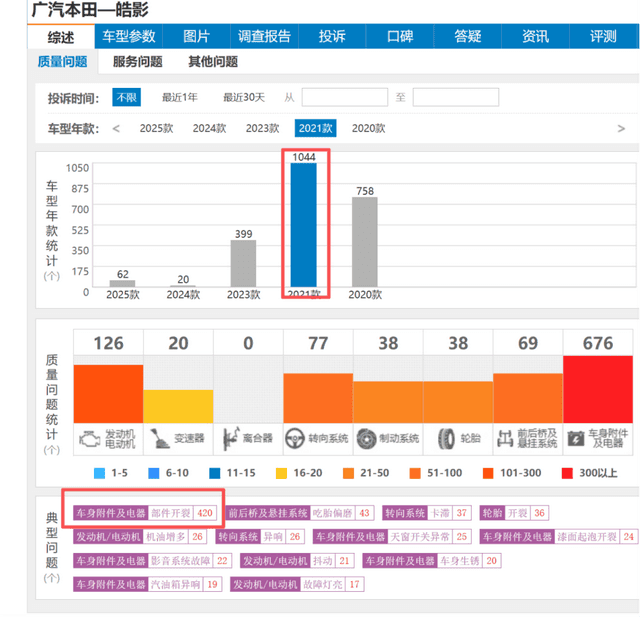
Task: Click the engine/motor icon
Action: 90,437
